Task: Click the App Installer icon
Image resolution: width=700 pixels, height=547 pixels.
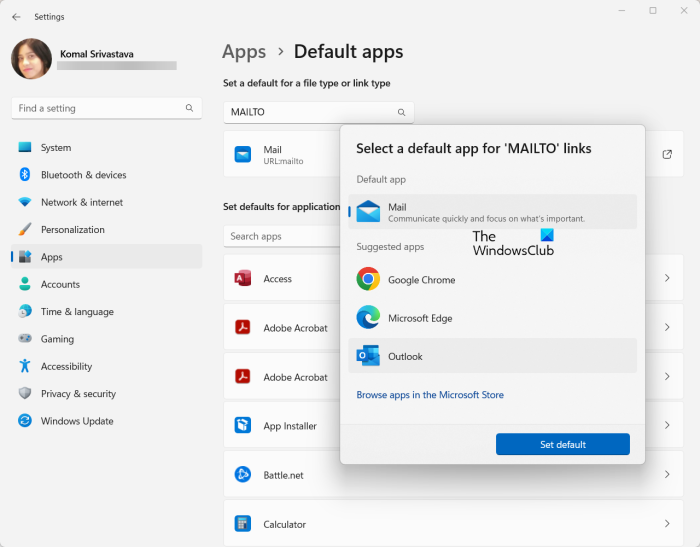Action: point(242,426)
